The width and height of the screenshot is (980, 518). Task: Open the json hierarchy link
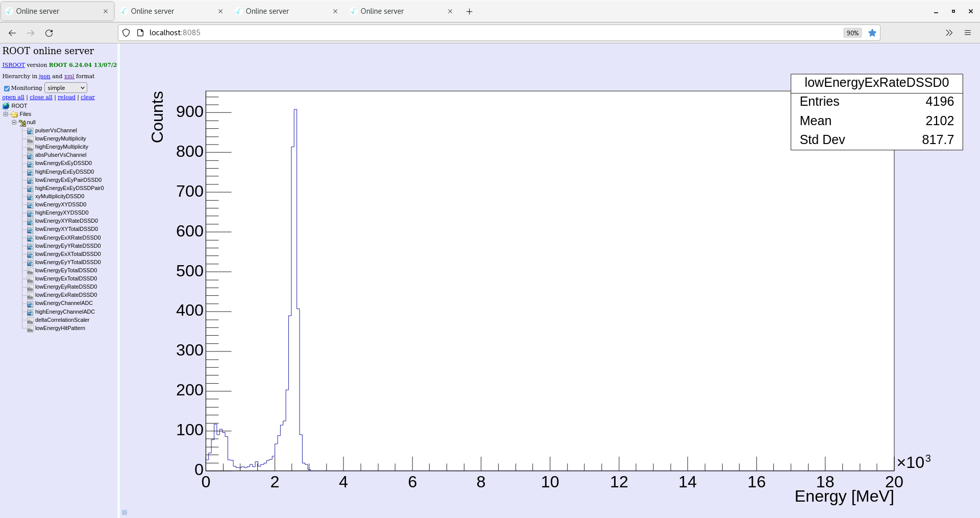(44, 76)
